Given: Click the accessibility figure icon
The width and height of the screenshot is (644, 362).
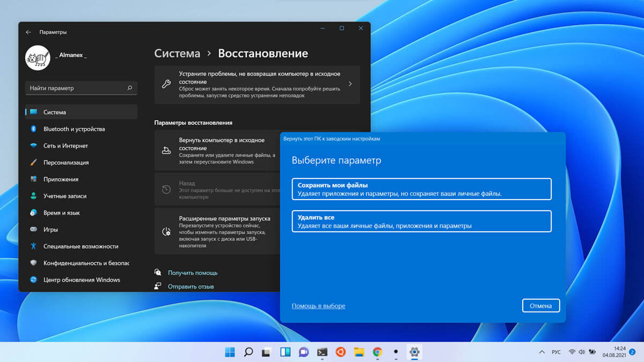Looking at the screenshot, I should 33,246.
